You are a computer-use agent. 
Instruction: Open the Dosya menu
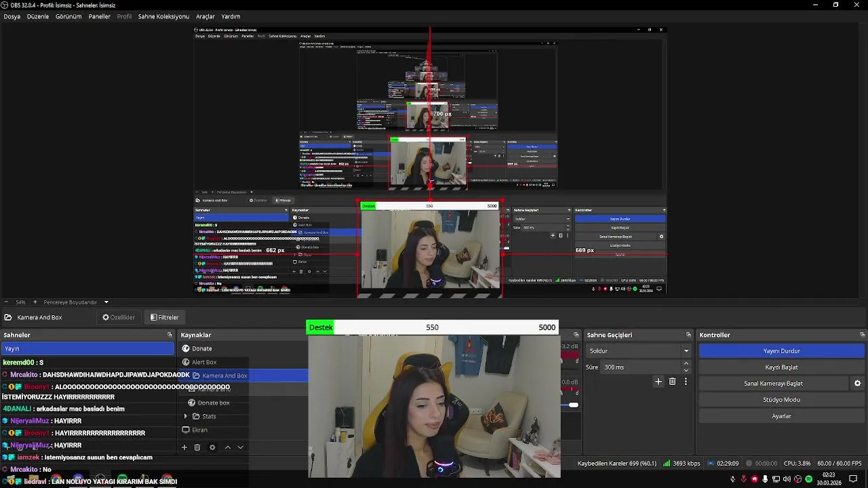(x=12, y=16)
